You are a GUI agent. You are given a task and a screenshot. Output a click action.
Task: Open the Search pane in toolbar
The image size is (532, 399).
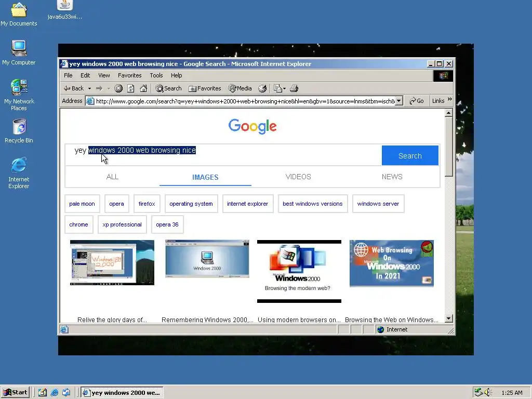pos(169,88)
